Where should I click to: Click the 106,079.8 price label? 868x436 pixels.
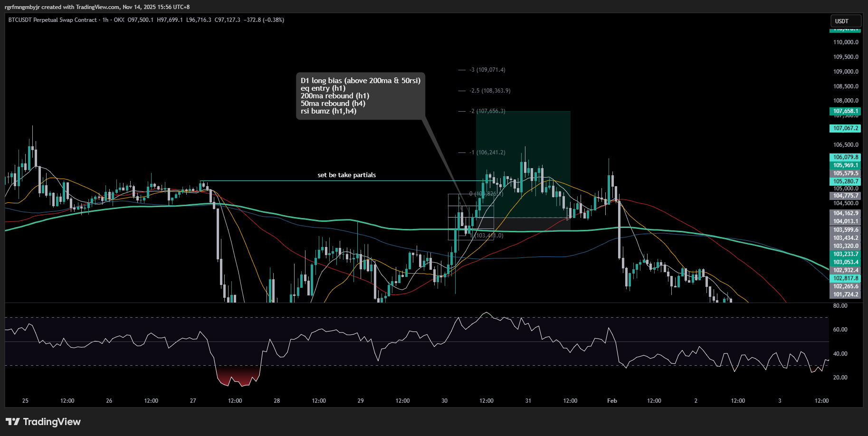[845, 157]
